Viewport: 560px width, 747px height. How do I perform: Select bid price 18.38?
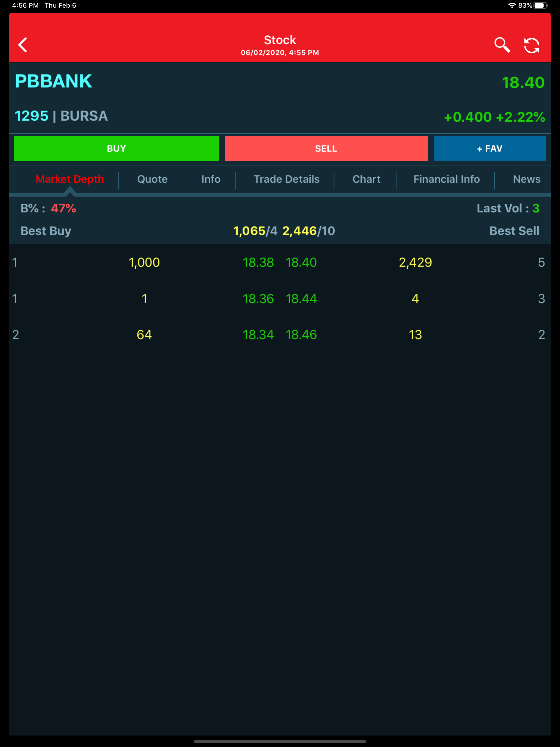pos(258,262)
